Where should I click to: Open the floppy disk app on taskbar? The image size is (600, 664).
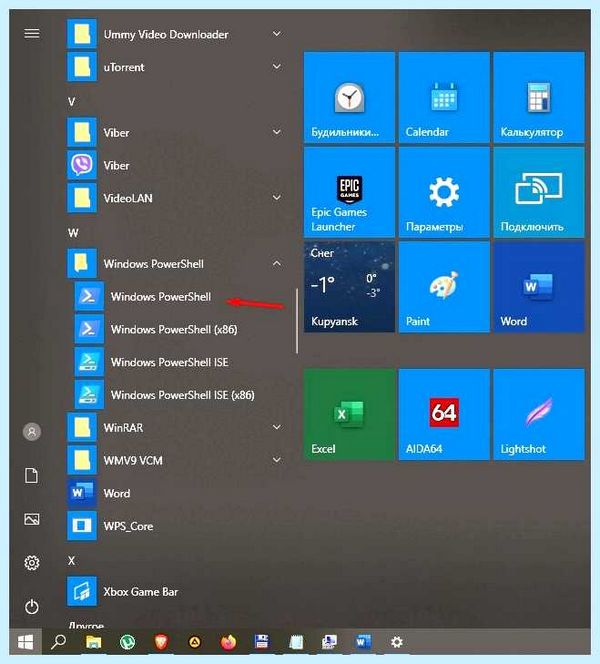pyautogui.click(x=262, y=642)
